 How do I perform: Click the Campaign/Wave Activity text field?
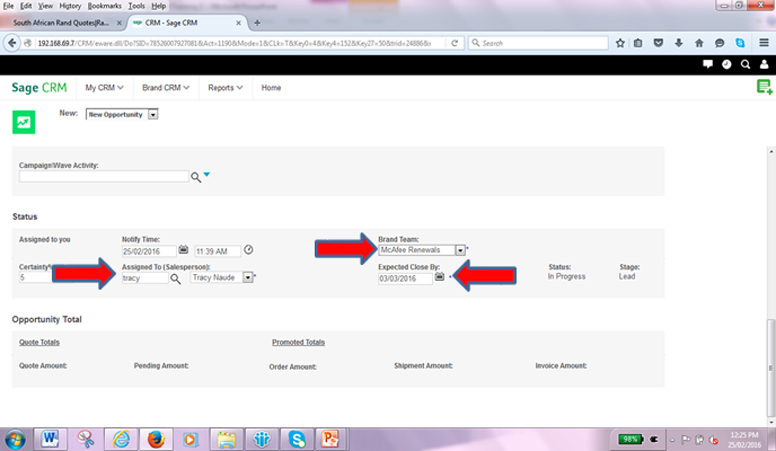(104, 177)
